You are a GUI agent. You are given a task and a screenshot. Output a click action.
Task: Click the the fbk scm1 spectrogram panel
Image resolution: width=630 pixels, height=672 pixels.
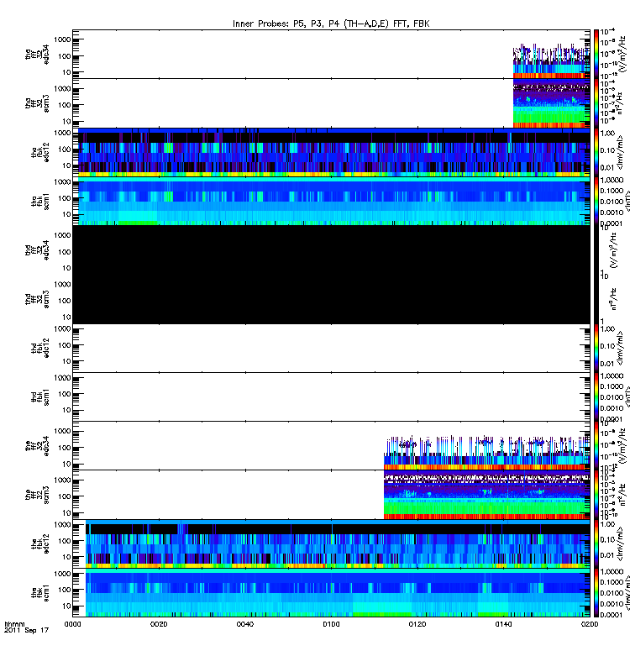pos(331,592)
